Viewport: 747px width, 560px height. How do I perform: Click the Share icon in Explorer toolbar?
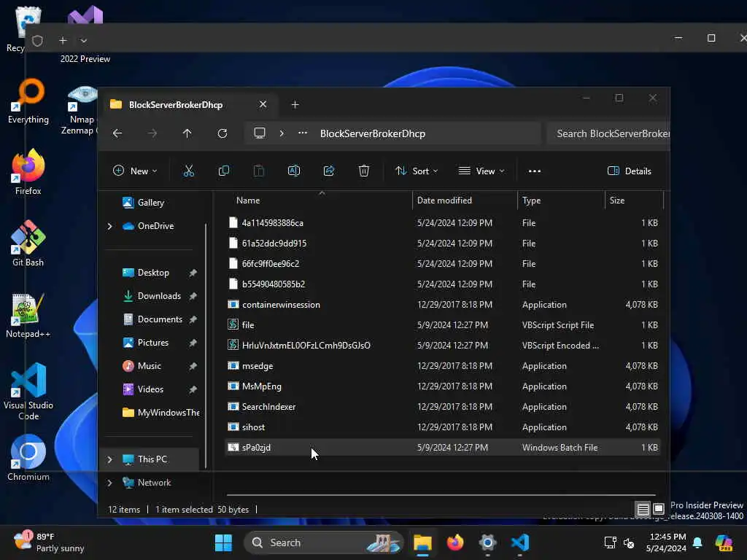click(329, 171)
